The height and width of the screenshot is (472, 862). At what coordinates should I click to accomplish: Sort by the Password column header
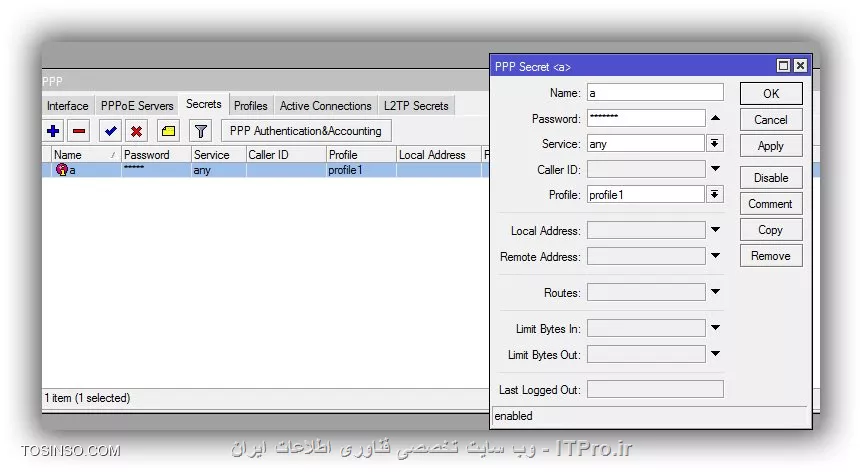click(156, 155)
